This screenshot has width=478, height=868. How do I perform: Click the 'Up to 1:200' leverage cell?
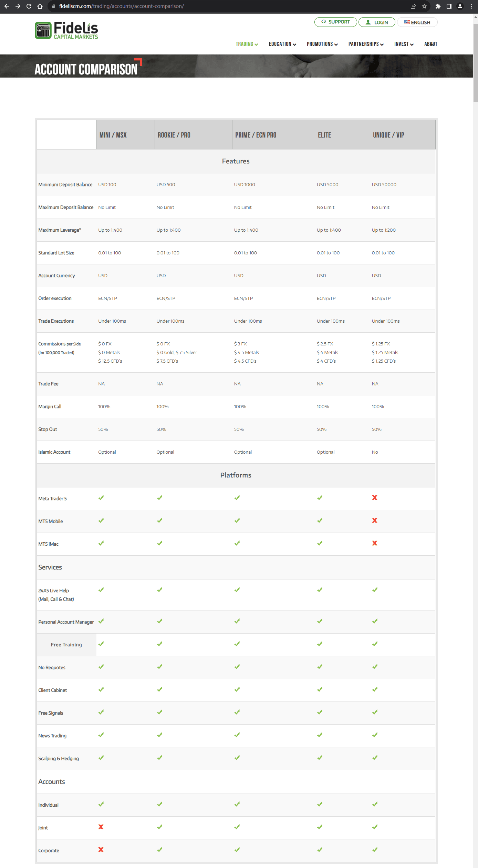(384, 230)
